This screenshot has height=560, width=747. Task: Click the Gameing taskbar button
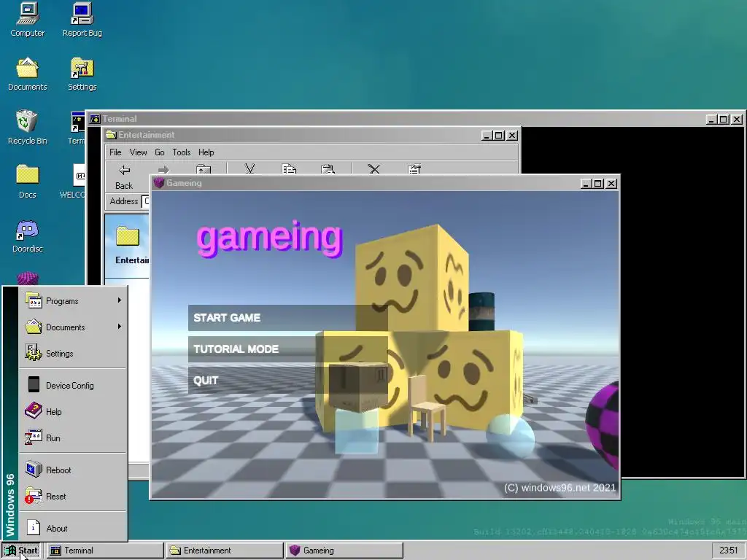344,551
